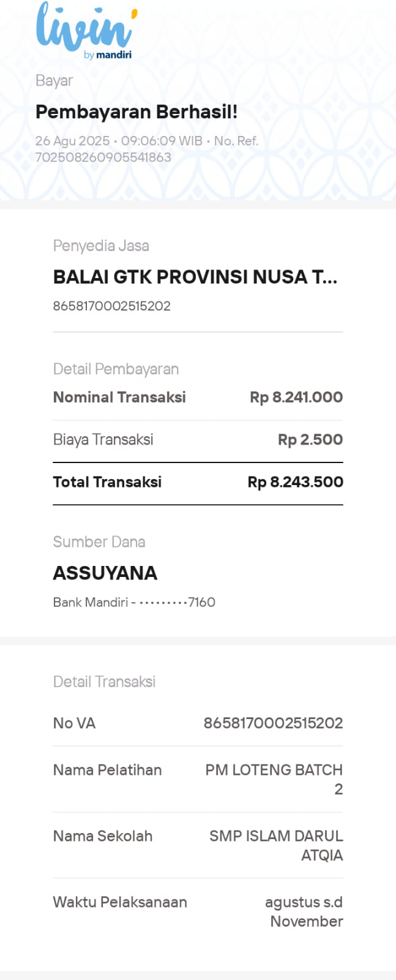Click the transaction date 26 Agu 2025
This screenshot has height=980, width=396.
coord(72,141)
